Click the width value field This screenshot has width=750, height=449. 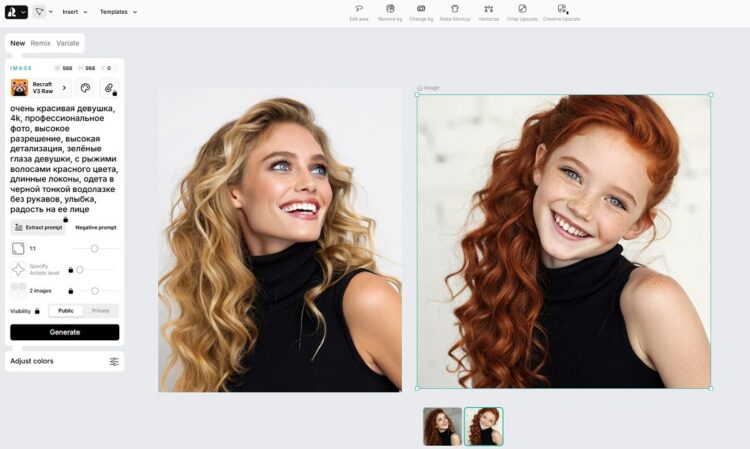click(64, 68)
